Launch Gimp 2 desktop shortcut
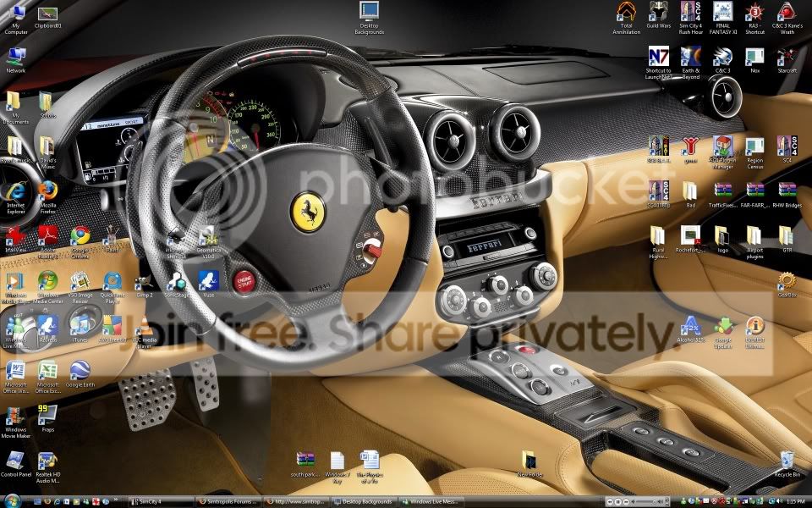Image resolution: width=812 pixels, height=508 pixels. (145, 285)
